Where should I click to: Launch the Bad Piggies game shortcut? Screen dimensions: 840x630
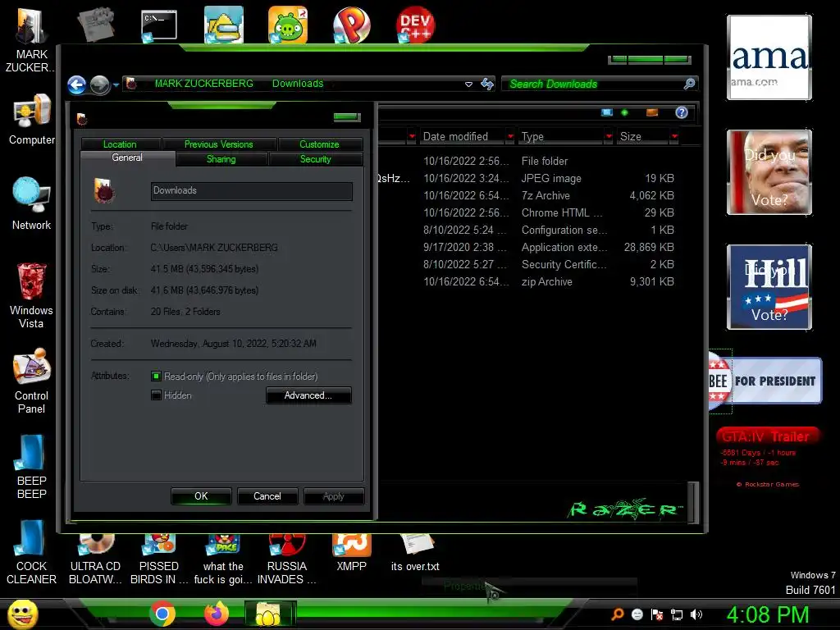[288, 25]
